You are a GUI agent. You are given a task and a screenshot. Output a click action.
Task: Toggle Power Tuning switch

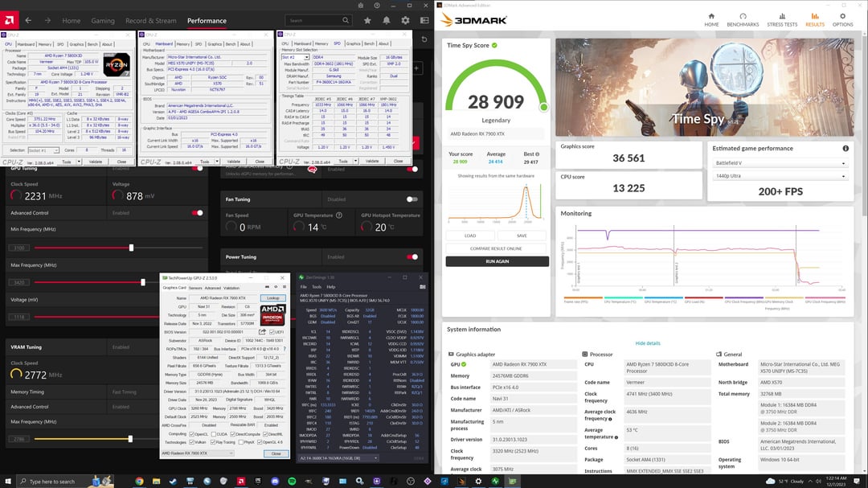(411, 257)
